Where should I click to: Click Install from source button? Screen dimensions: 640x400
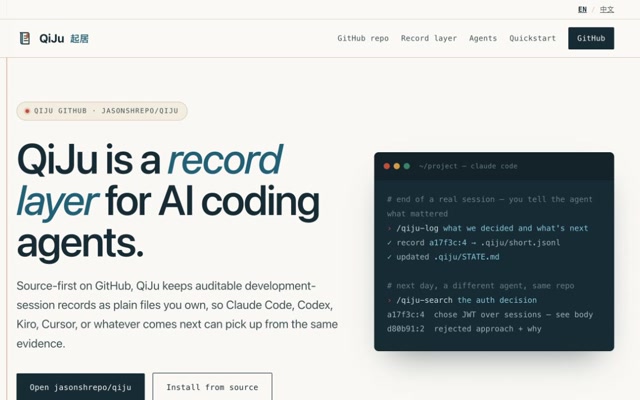click(212, 387)
